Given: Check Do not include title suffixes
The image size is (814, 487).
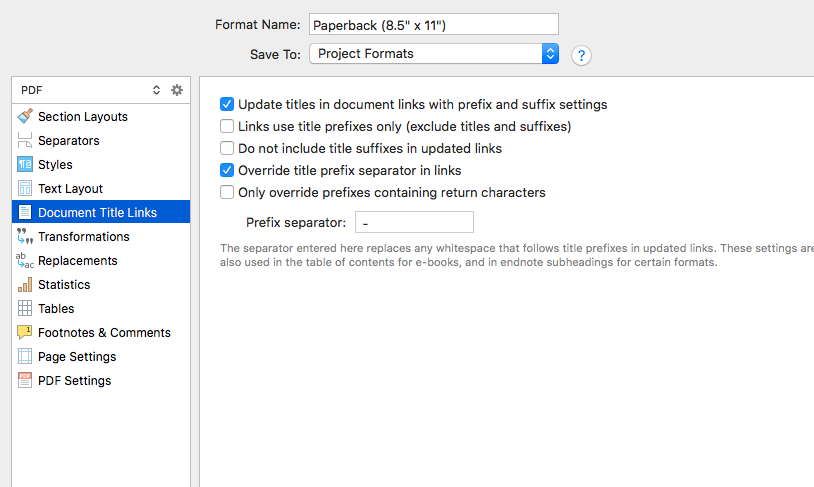Looking at the screenshot, I should (227, 148).
